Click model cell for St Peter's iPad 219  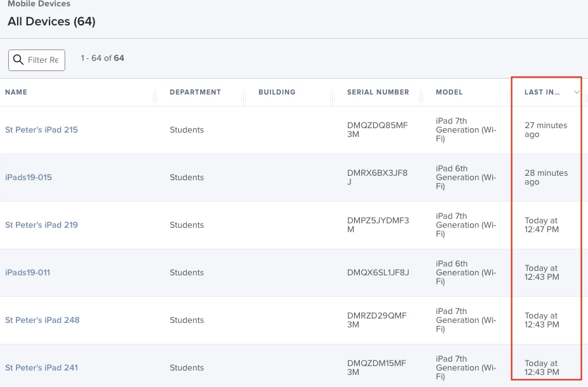[x=466, y=225]
